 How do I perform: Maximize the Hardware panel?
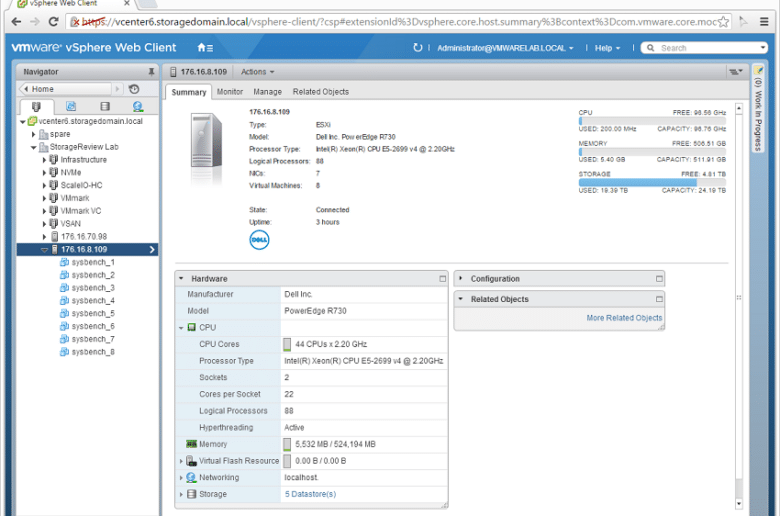click(443, 279)
